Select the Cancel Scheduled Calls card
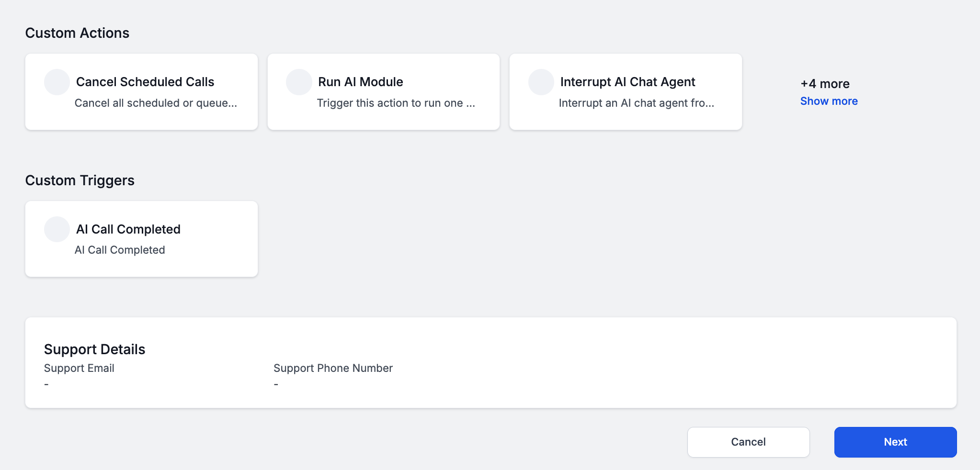The width and height of the screenshot is (980, 470). [x=141, y=91]
